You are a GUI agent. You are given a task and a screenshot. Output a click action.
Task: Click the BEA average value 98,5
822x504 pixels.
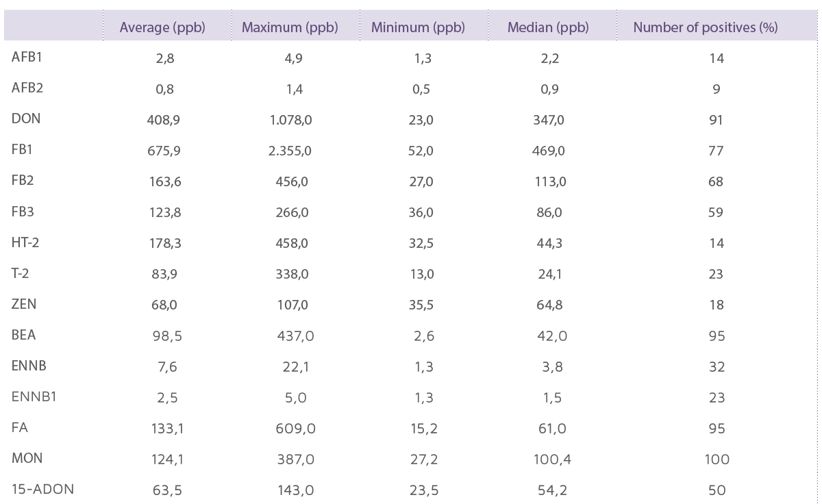click(x=165, y=336)
